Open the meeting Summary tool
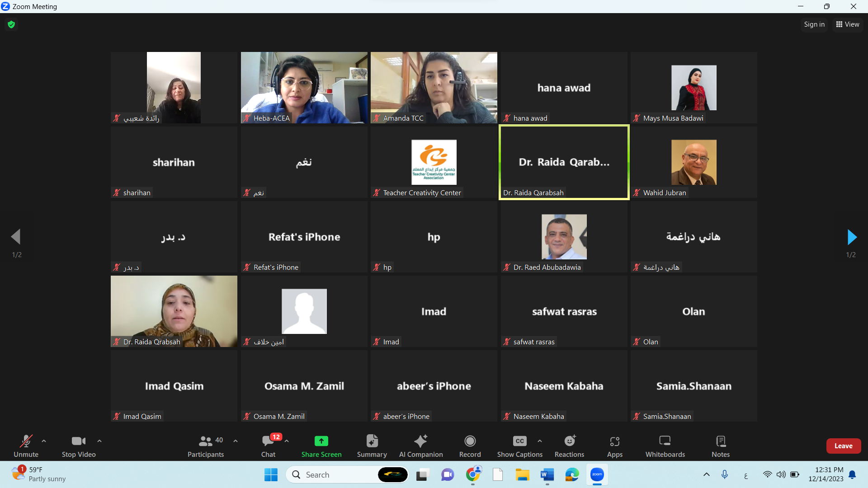Viewport: 868px width, 488px height. pos(372,441)
